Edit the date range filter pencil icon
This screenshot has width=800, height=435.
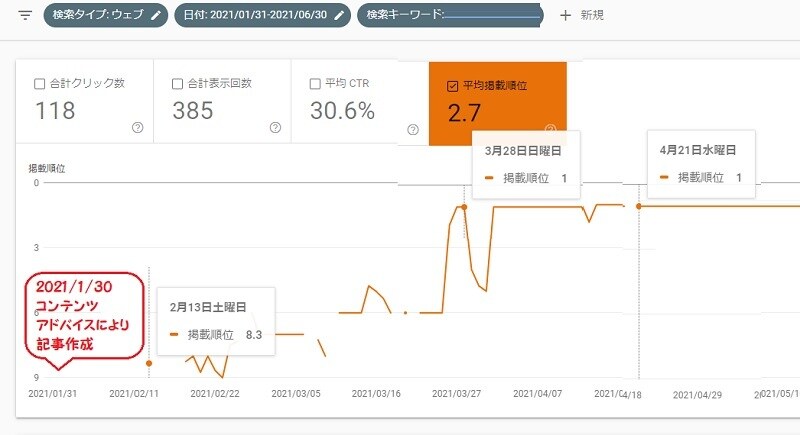pos(339,15)
